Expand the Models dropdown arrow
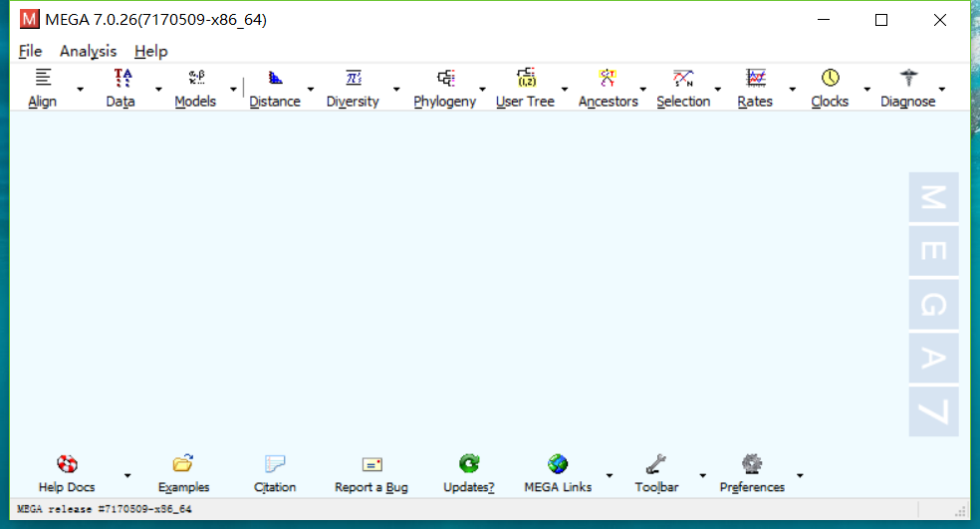 click(x=233, y=90)
